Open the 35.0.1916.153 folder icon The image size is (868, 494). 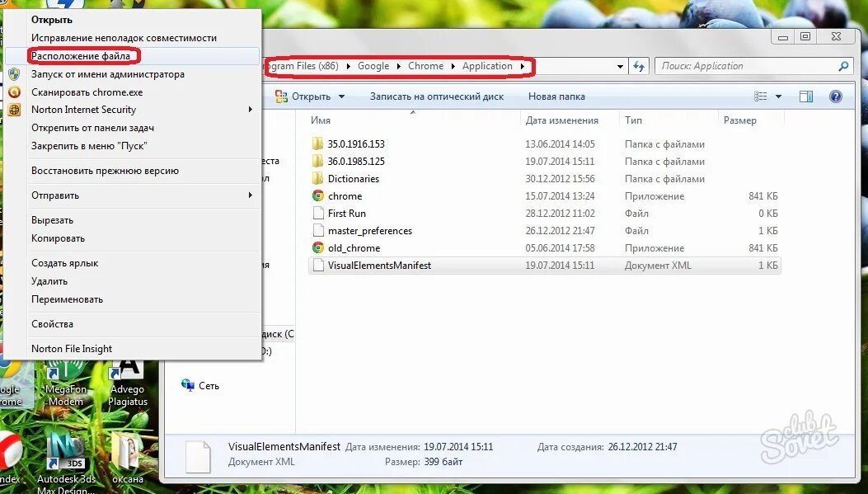coord(317,144)
